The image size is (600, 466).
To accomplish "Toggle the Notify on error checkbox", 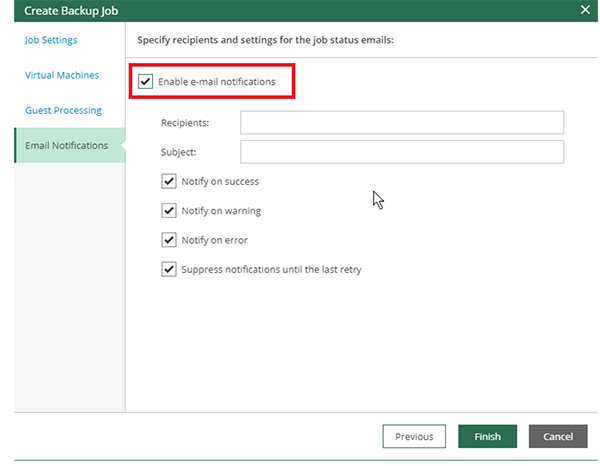I will (169, 240).
